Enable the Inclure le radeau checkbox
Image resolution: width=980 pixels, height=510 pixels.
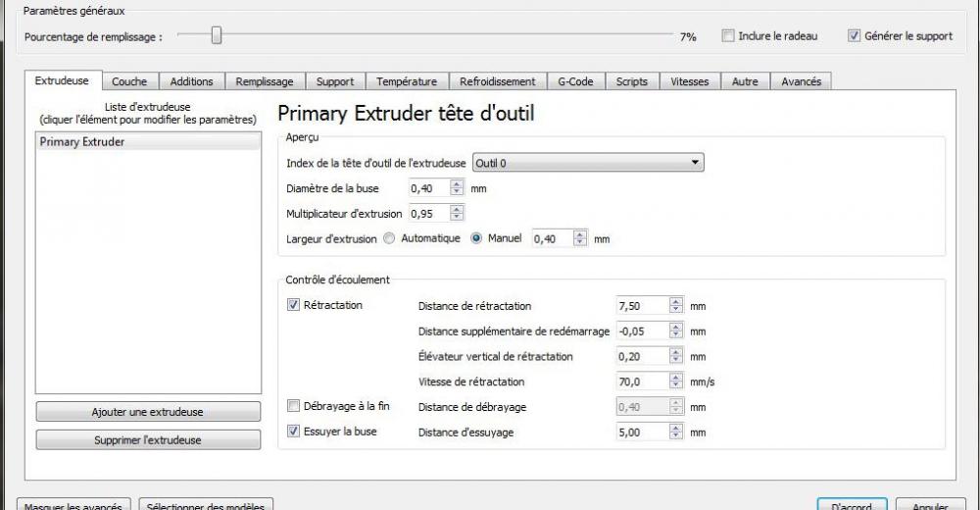click(x=728, y=35)
